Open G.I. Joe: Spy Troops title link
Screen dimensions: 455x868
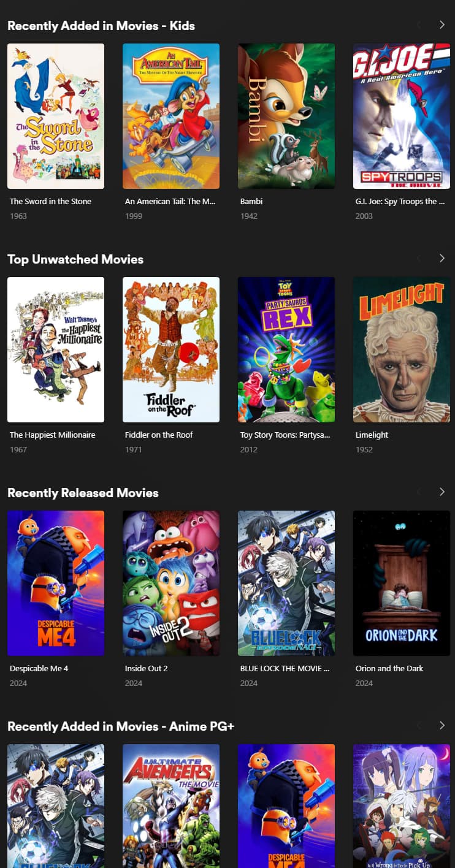tap(400, 201)
